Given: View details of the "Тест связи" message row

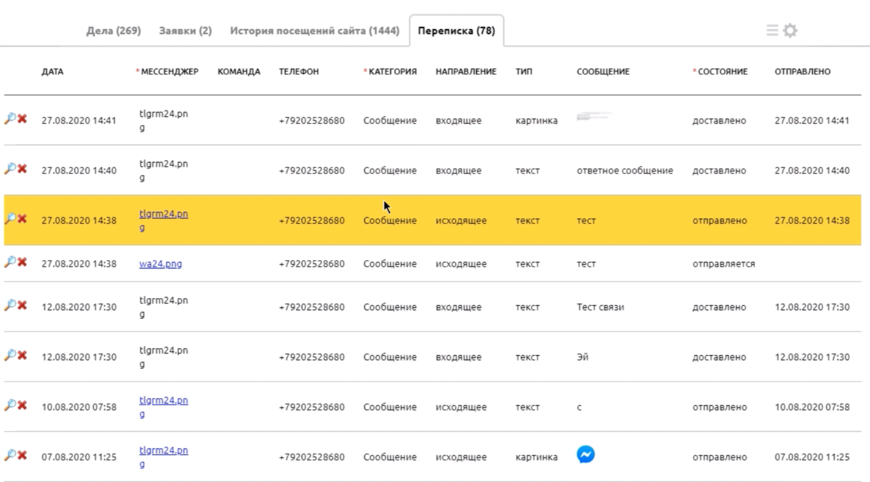Looking at the screenshot, I should pyautogui.click(x=10, y=306).
